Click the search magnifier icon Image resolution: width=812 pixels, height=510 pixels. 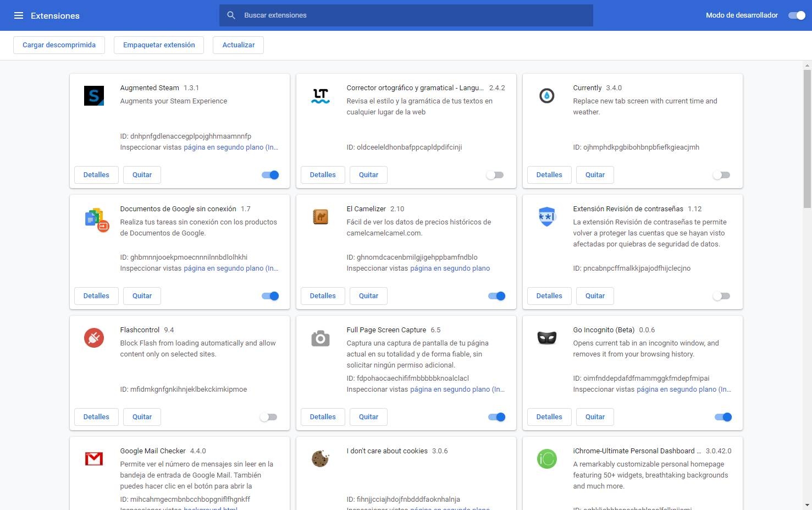tap(231, 15)
